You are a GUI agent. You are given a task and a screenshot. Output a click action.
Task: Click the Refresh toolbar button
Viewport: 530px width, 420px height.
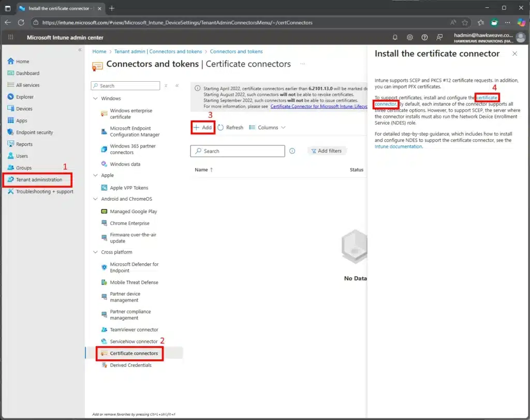tap(230, 127)
